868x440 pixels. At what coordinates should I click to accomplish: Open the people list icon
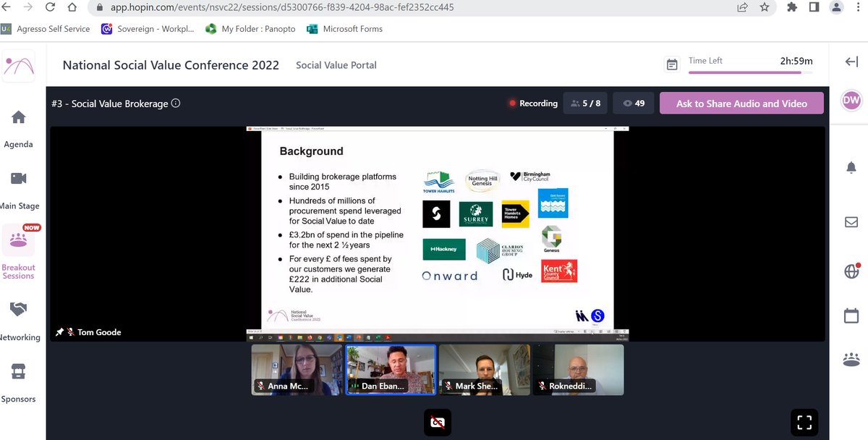click(851, 359)
